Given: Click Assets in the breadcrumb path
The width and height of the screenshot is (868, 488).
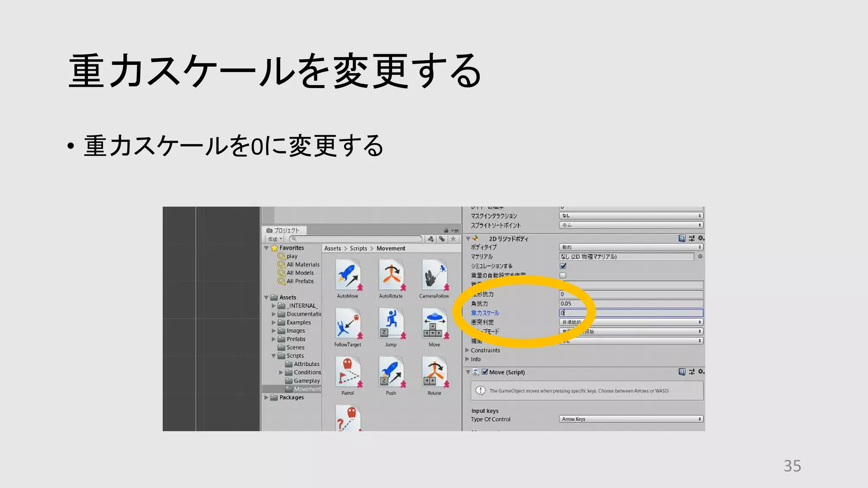Looking at the screenshot, I should (333, 249).
